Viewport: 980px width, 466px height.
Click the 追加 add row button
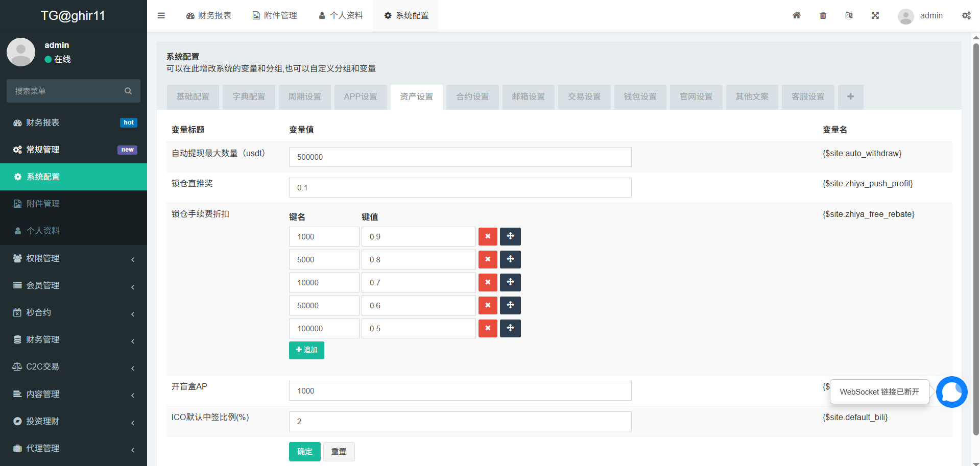pos(306,350)
